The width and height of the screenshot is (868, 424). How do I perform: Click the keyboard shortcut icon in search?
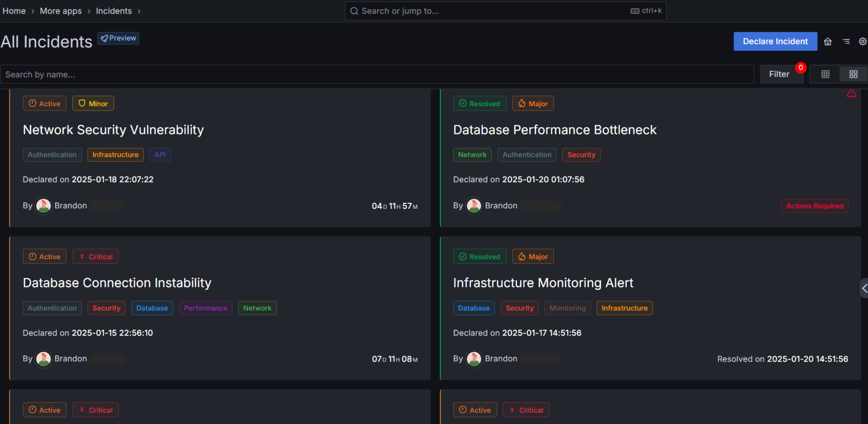pyautogui.click(x=635, y=11)
